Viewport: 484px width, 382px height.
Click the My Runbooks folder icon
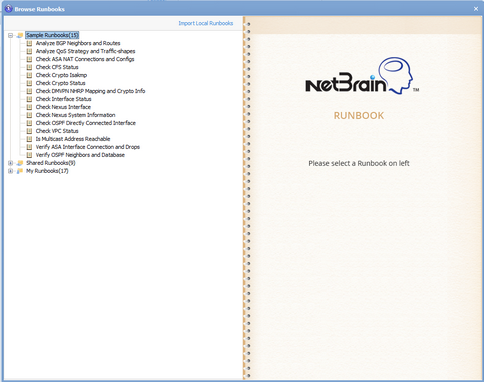pyautogui.click(x=20, y=171)
